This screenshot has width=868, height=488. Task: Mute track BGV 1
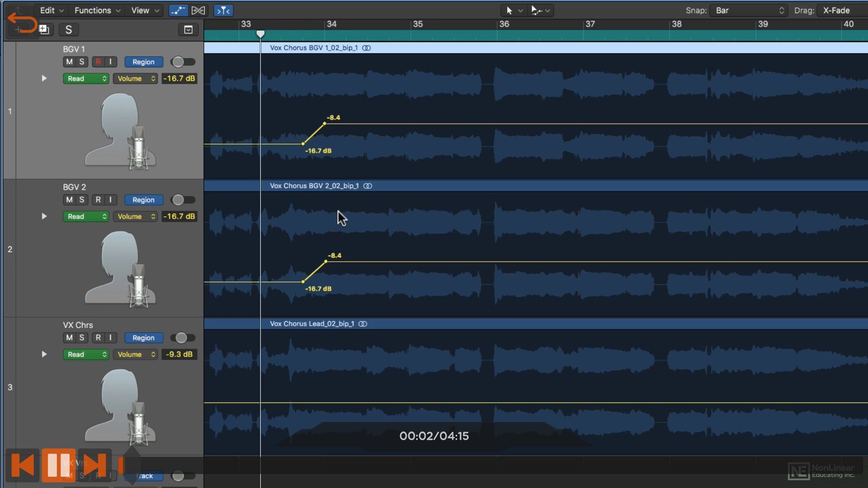[x=69, y=62]
